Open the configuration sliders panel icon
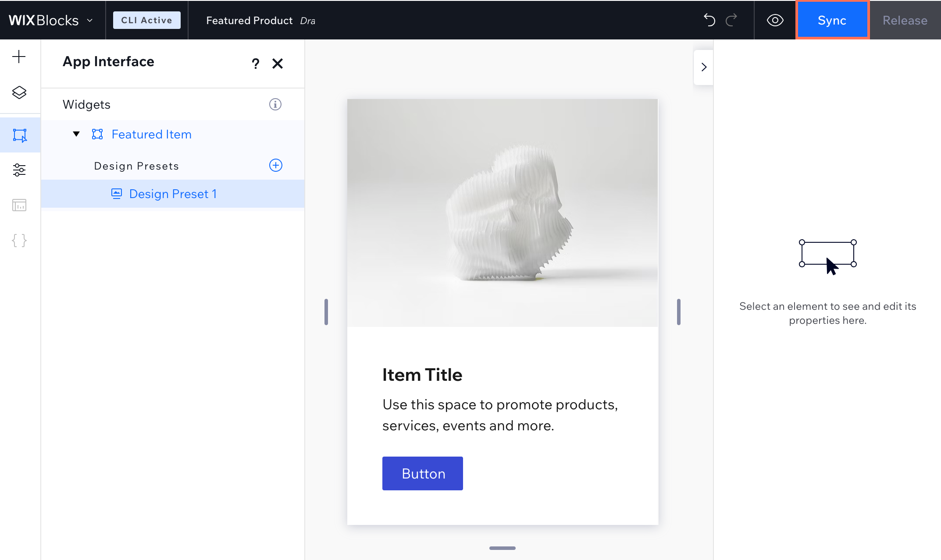The height and width of the screenshot is (560, 941). click(x=19, y=170)
